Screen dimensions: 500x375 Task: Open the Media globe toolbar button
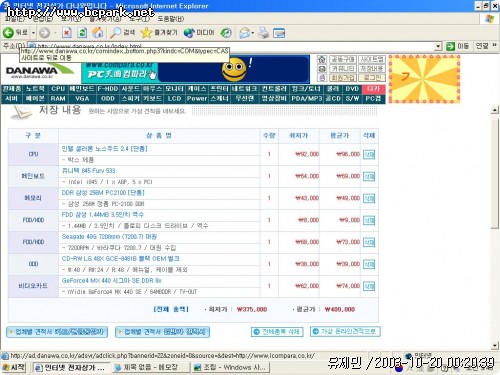point(199,33)
